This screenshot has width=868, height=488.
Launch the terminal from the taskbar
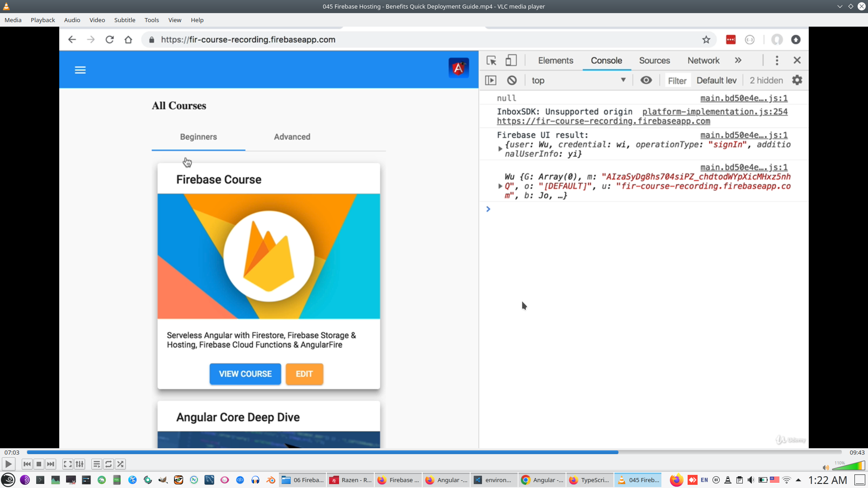point(40,480)
